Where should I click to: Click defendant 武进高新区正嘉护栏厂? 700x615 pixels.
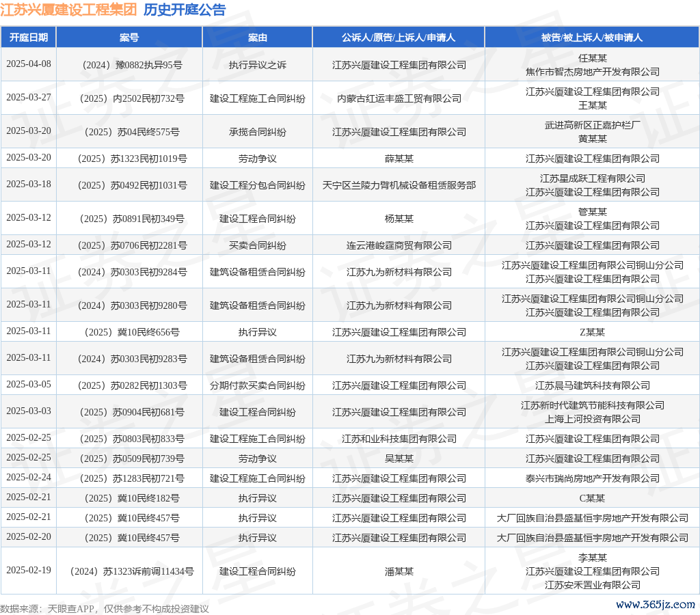(x=593, y=126)
